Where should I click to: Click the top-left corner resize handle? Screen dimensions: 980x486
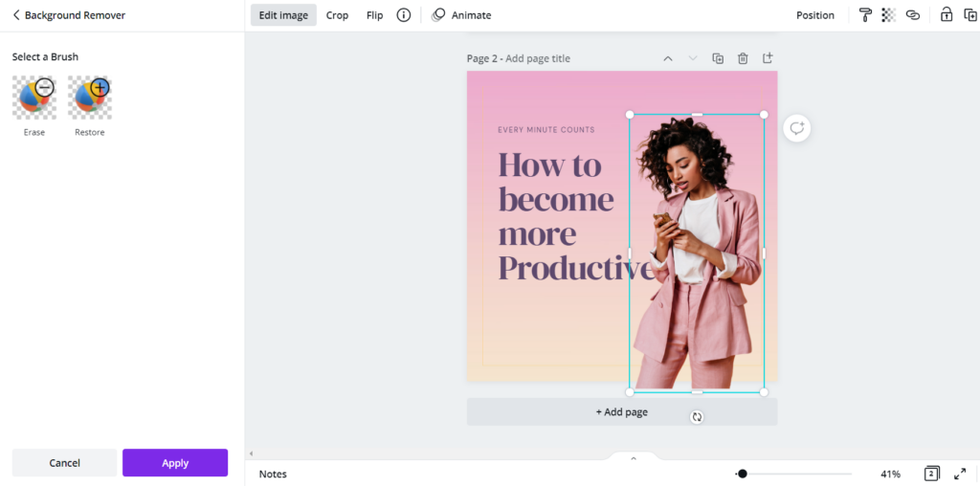tap(630, 114)
